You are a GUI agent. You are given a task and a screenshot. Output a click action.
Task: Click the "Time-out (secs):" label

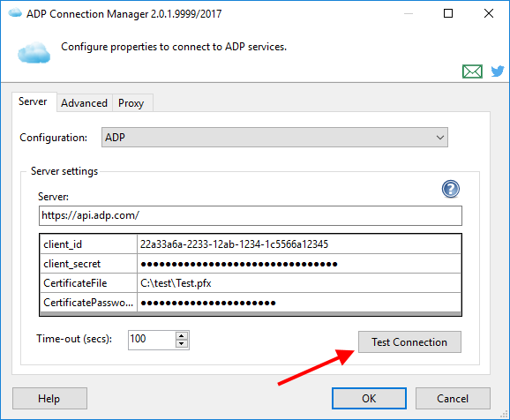tap(74, 339)
